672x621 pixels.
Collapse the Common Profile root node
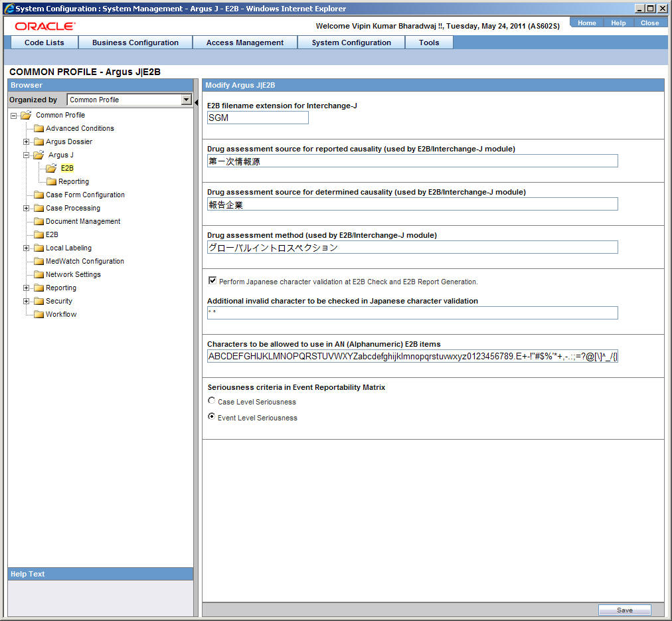pyautogui.click(x=14, y=116)
